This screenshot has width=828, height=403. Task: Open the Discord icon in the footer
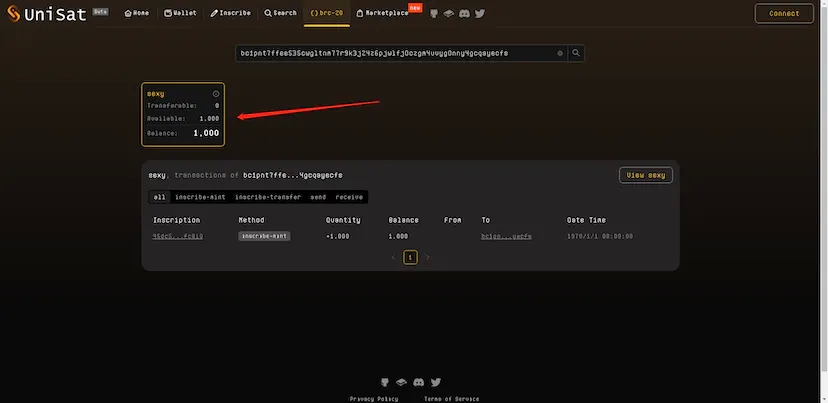[x=419, y=382]
